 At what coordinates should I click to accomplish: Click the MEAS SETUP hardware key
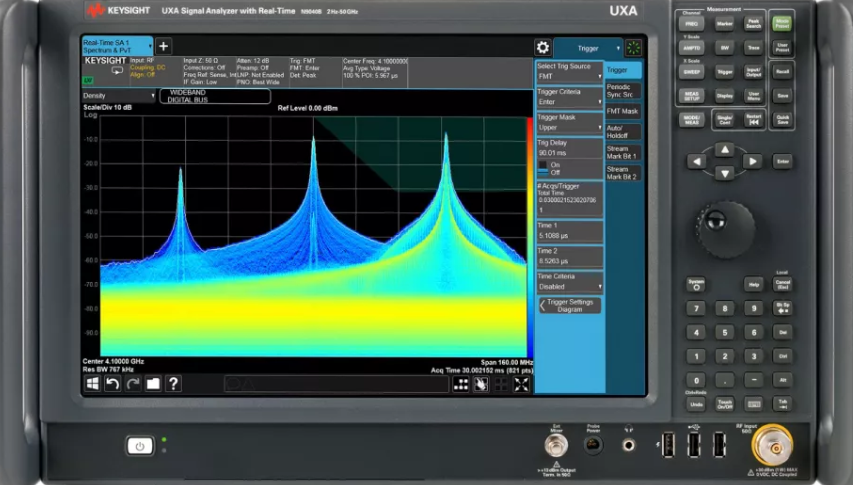coord(691,96)
